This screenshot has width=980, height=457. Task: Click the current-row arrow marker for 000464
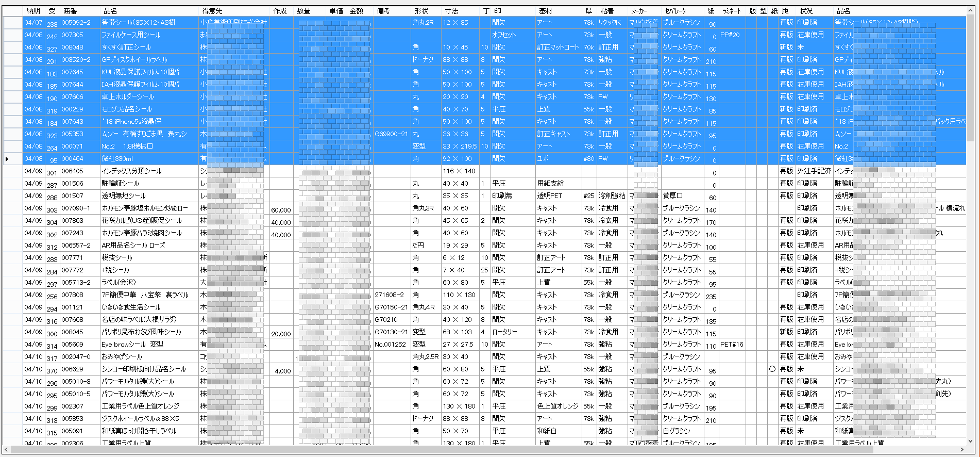point(7,159)
